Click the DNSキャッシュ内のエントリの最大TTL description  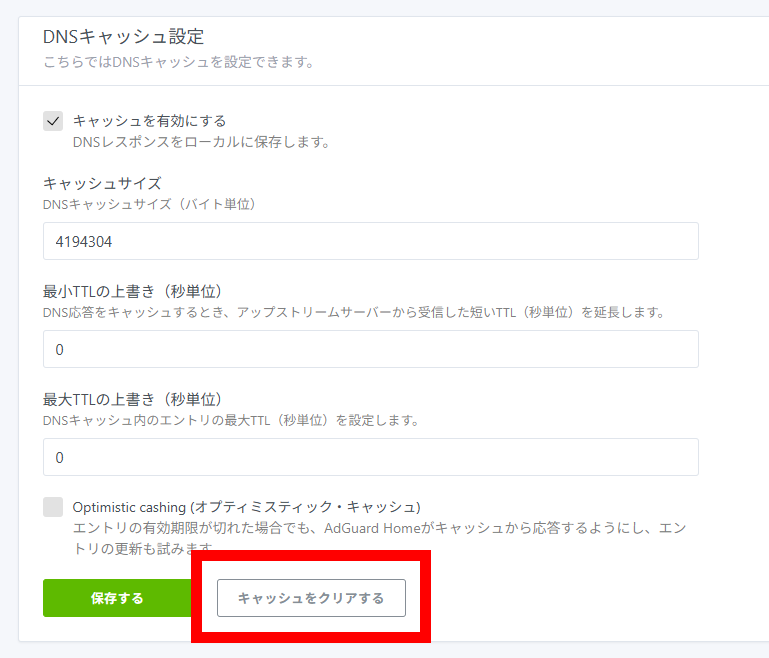[x=231, y=420]
